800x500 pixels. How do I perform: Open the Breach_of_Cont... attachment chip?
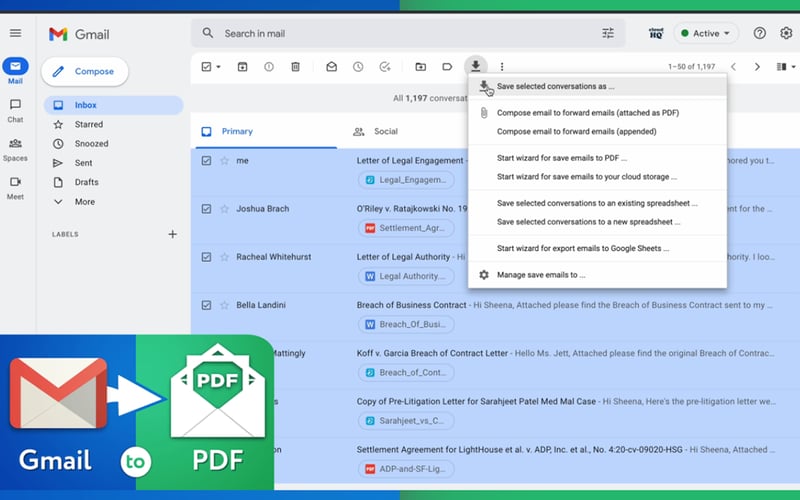pyautogui.click(x=406, y=373)
